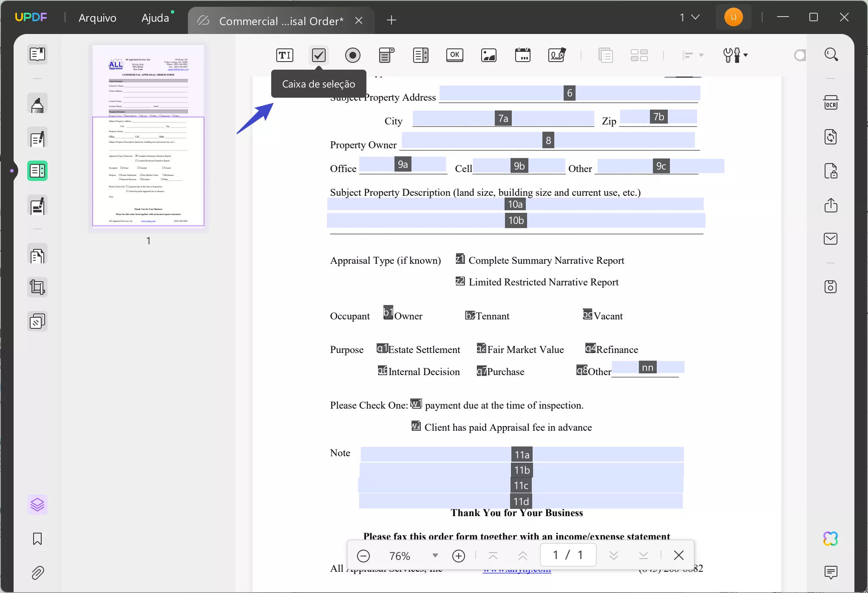Increase zoom with the plus control
The image size is (868, 593).
pyautogui.click(x=459, y=556)
